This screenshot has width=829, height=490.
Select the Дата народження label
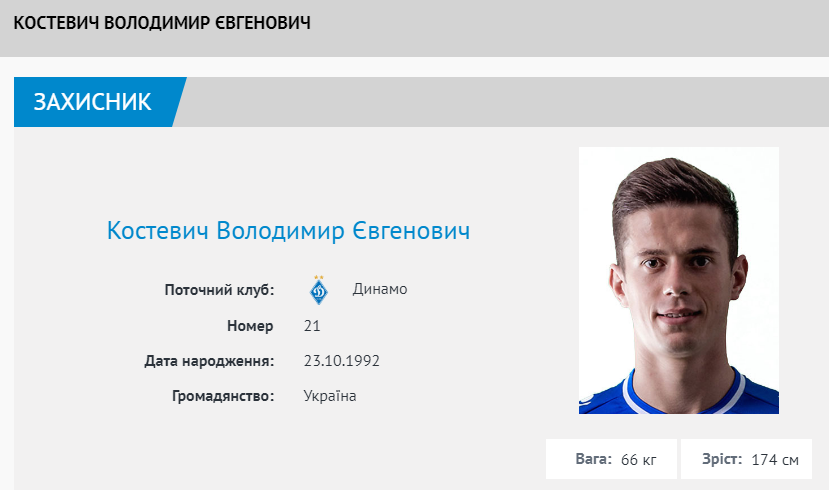(x=209, y=361)
